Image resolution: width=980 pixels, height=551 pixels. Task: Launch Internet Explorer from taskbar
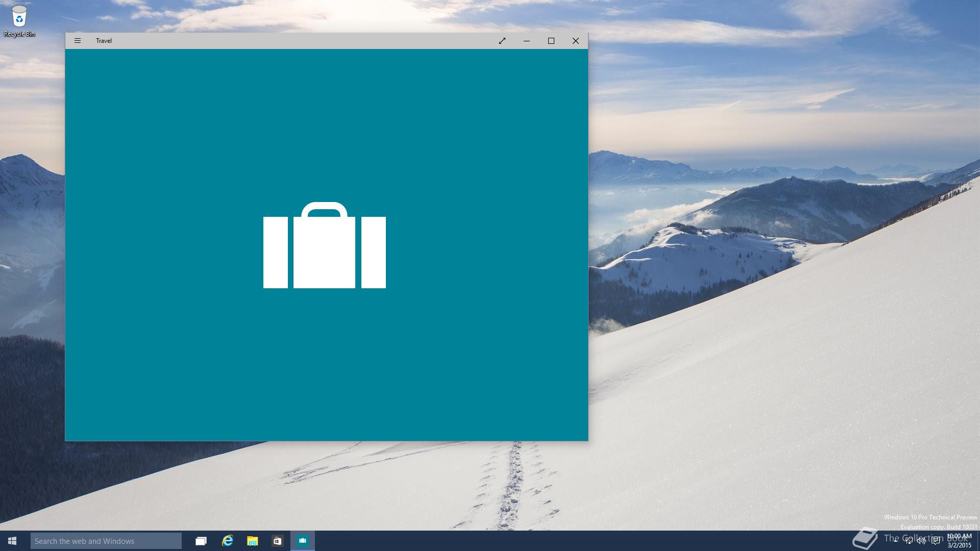point(227,541)
